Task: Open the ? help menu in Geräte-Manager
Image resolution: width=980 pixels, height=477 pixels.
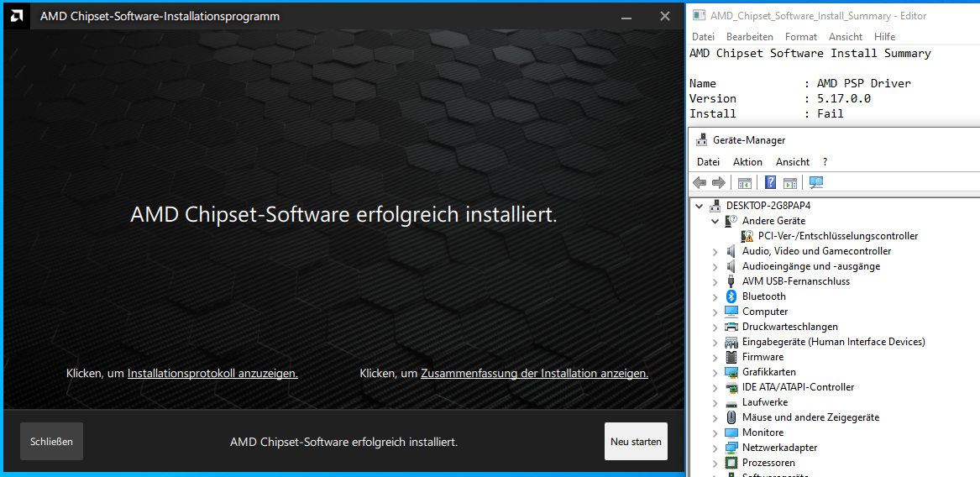Action: click(x=825, y=162)
